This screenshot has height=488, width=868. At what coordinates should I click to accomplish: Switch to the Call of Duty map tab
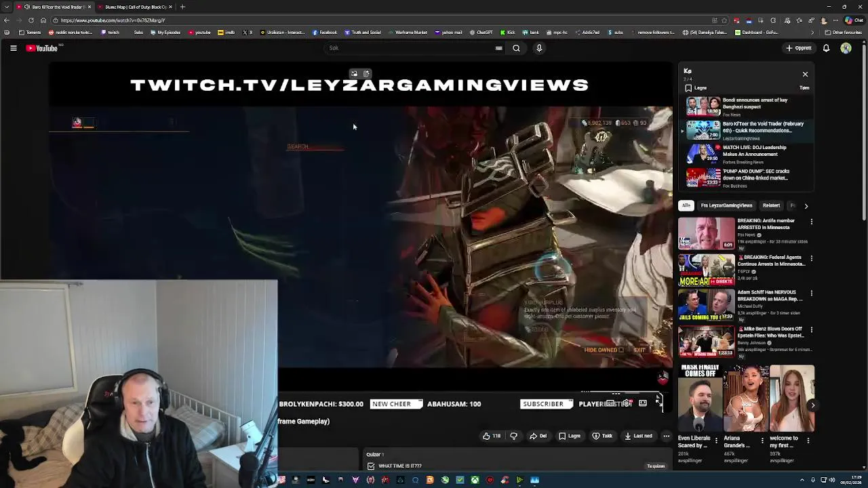pyautogui.click(x=134, y=7)
